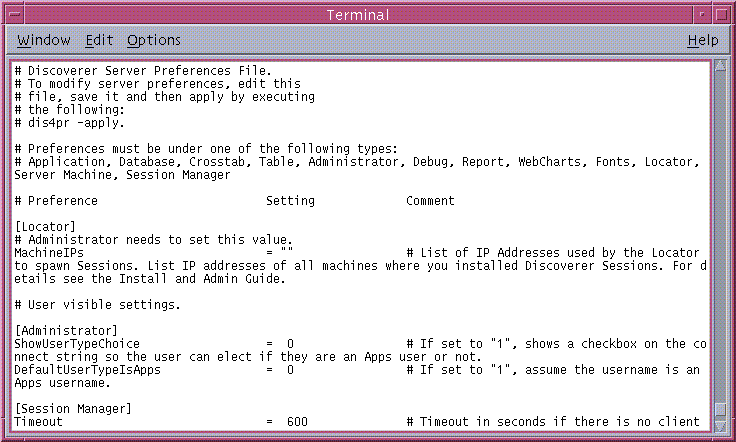Click the scrollbar down arrow
This screenshot has height=442, width=736.
[x=720, y=427]
